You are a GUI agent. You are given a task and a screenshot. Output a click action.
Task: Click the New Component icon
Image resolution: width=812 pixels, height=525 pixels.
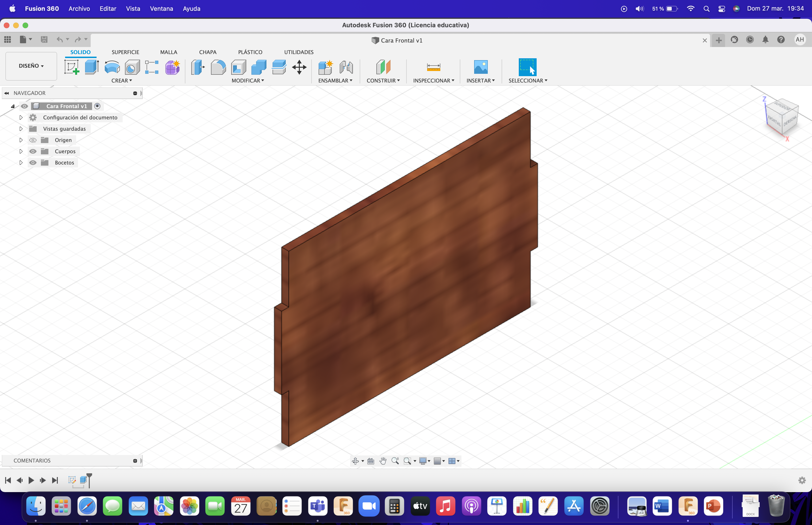point(325,67)
